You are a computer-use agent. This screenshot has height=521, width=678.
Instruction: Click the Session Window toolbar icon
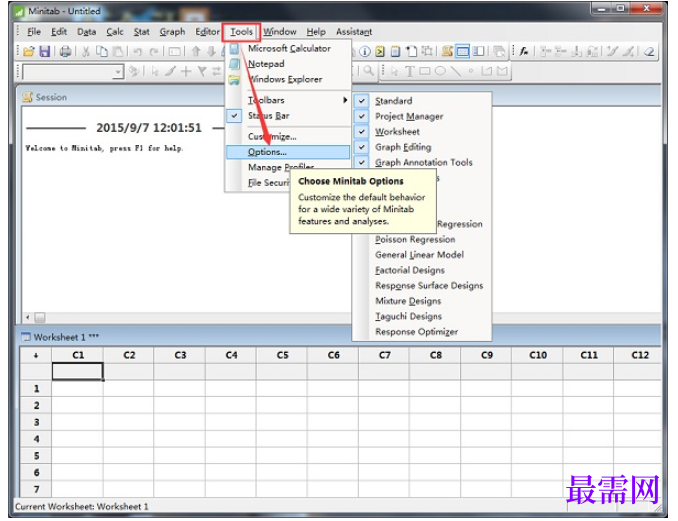[447, 51]
